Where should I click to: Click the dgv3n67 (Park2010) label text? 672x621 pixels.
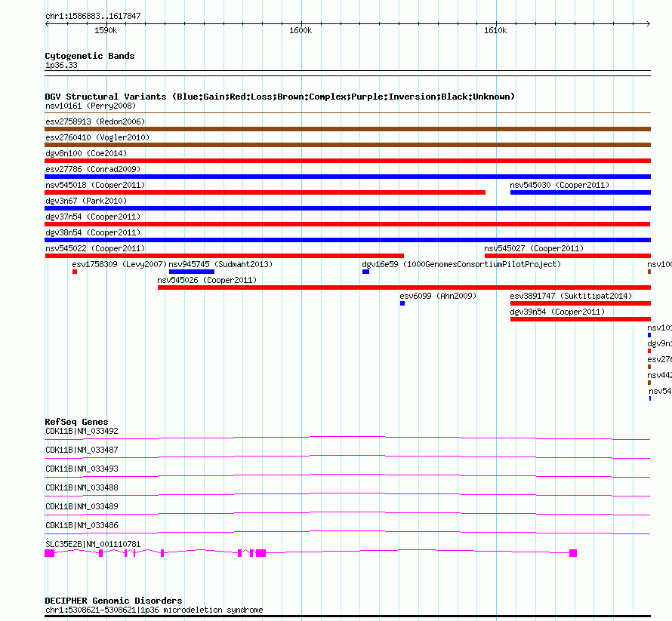(x=86, y=201)
